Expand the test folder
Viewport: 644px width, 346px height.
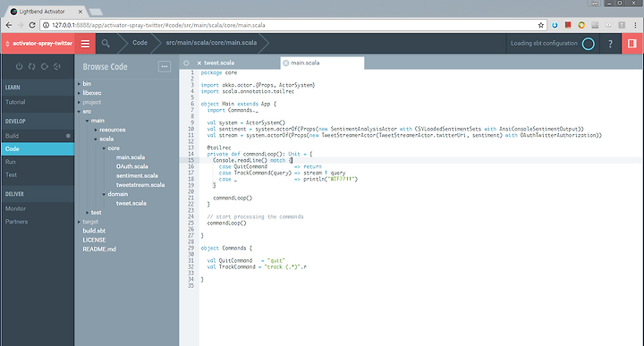pos(88,213)
